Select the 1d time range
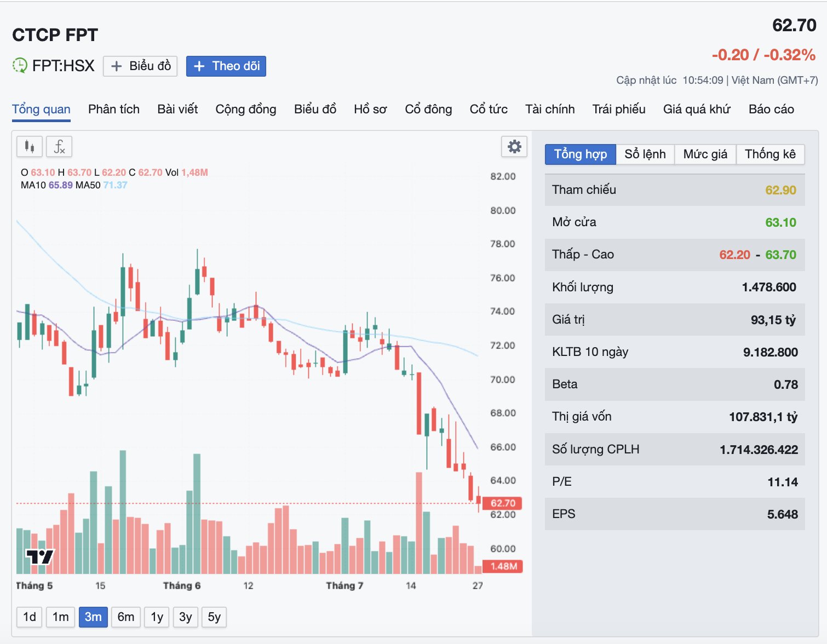The width and height of the screenshot is (827, 644). [30, 617]
